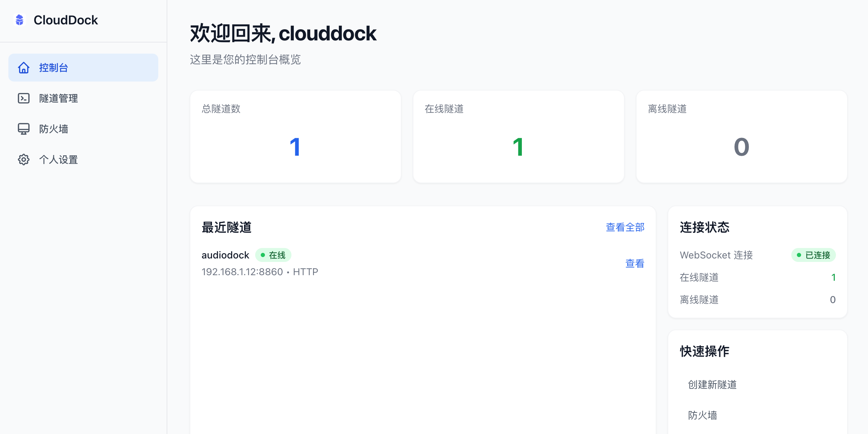The height and width of the screenshot is (434, 868).
Task: Open settings via the gear icon
Action: pos(23,160)
